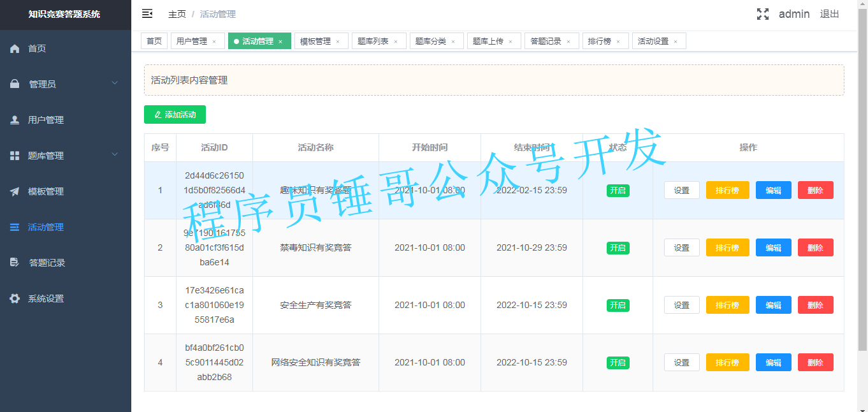Click the grid icon beside 题库管理
The height and width of the screenshot is (412, 868).
coord(15,156)
